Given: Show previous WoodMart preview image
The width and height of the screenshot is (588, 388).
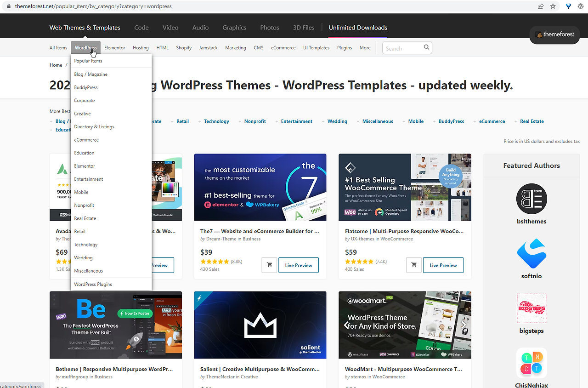Looking at the screenshot, I should tap(346, 325).
